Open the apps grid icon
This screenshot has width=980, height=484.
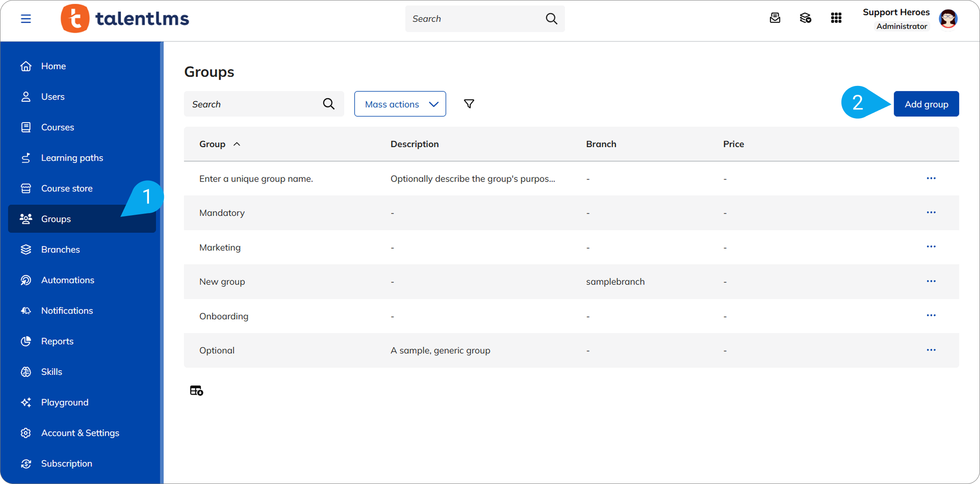[836, 18]
